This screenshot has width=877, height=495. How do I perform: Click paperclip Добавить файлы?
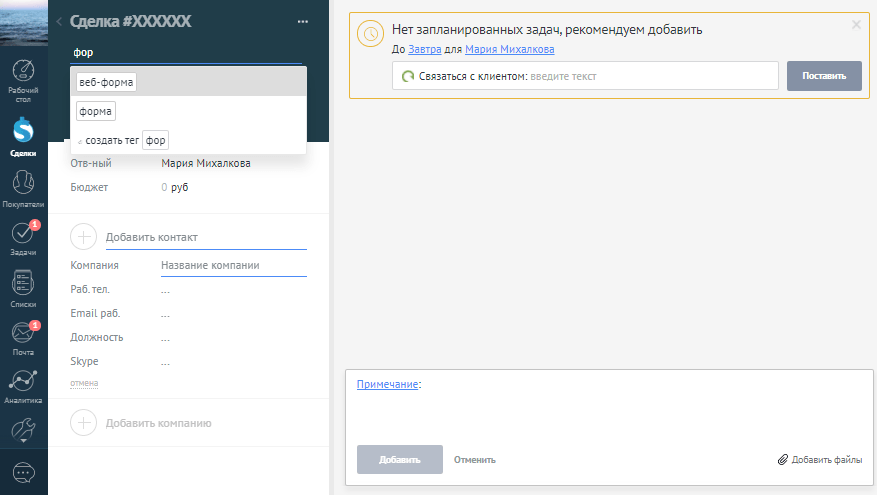tap(820, 460)
